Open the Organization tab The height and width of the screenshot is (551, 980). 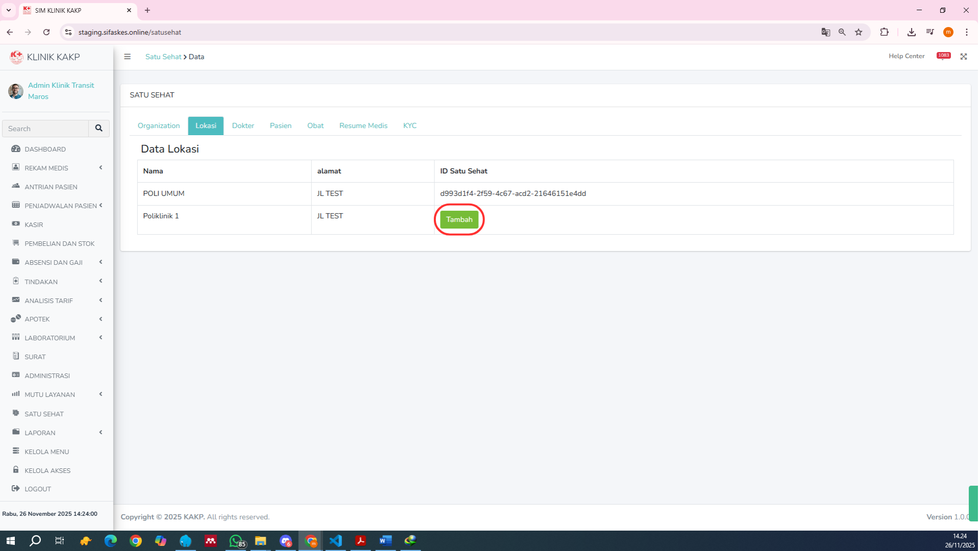[x=159, y=126]
